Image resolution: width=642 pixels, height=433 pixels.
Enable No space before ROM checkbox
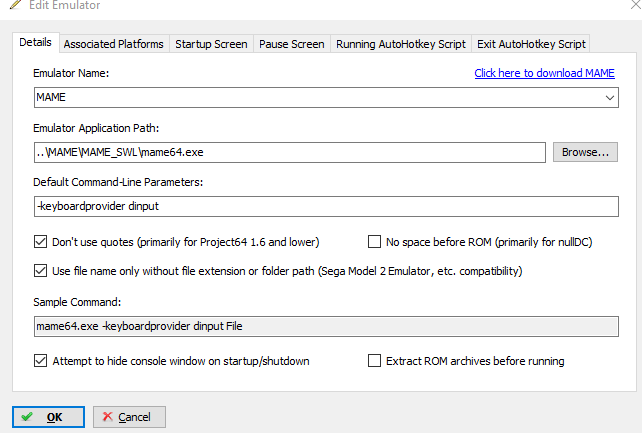(374, 242)
